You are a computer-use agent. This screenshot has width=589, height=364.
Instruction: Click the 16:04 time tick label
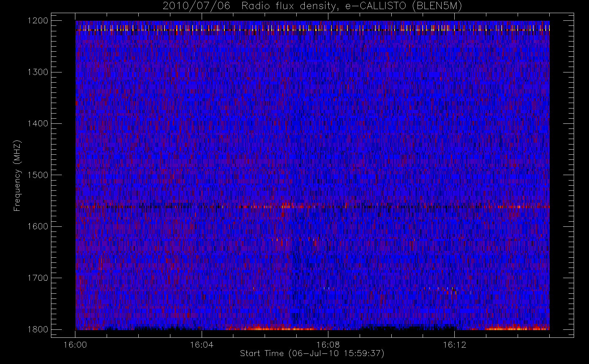(x=202, y=345)
